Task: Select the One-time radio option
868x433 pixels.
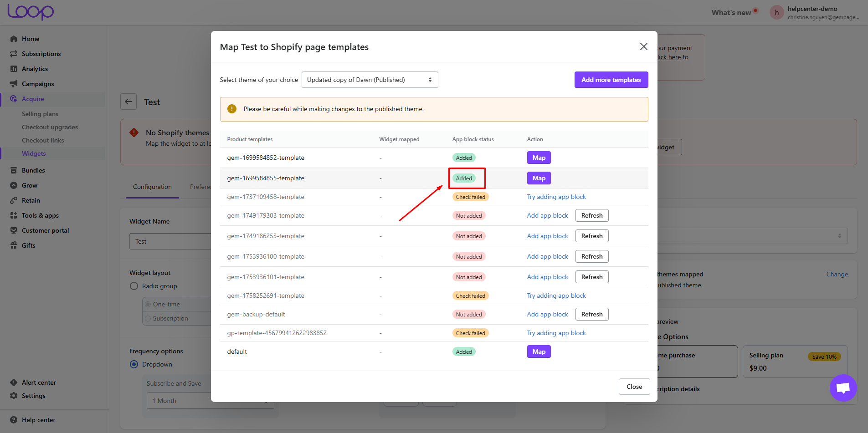Action: coord(148,304)
